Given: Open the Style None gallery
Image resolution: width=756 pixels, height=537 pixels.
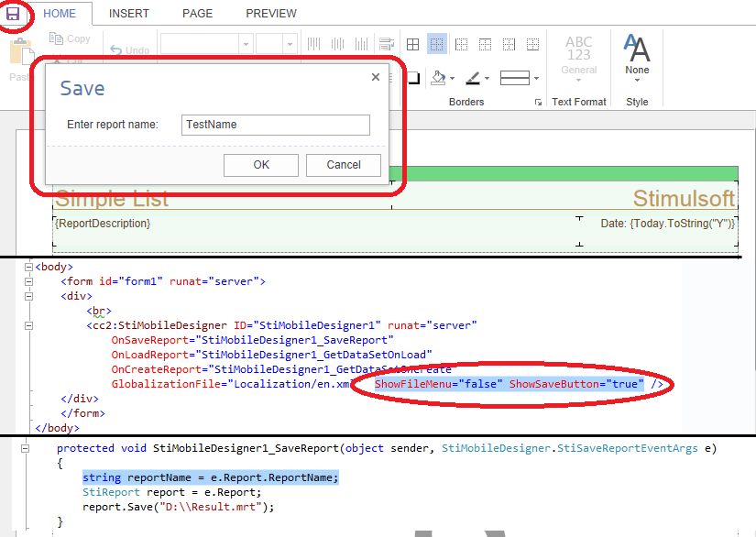Looking at the screenshot, I should coord(637,58).
